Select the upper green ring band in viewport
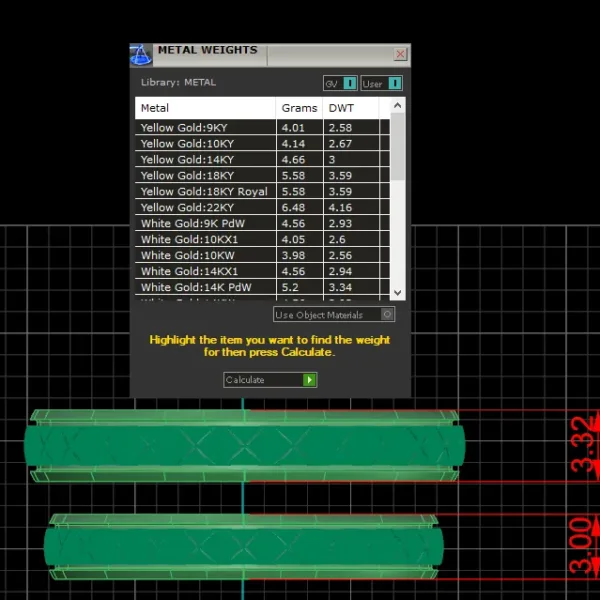The image size is (600, 600). 245,446
